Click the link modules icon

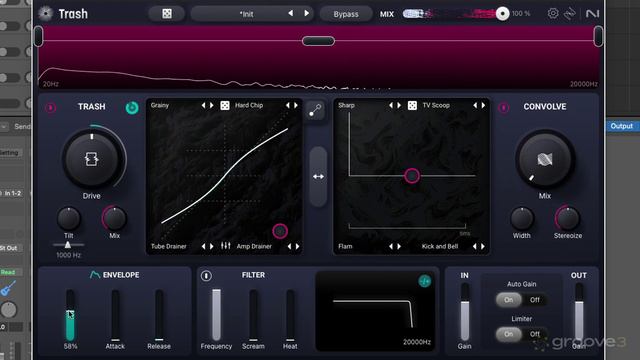click(x=316, y=110)
